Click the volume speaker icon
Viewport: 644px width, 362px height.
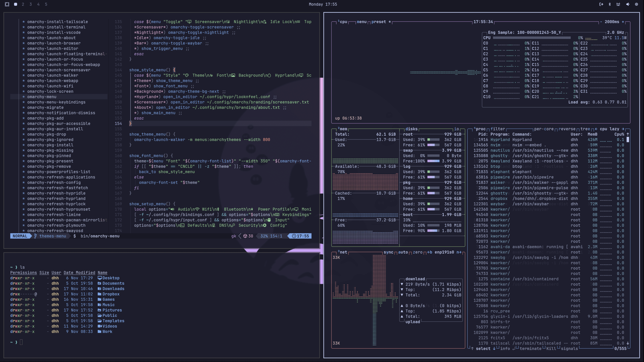pos(628,4)
